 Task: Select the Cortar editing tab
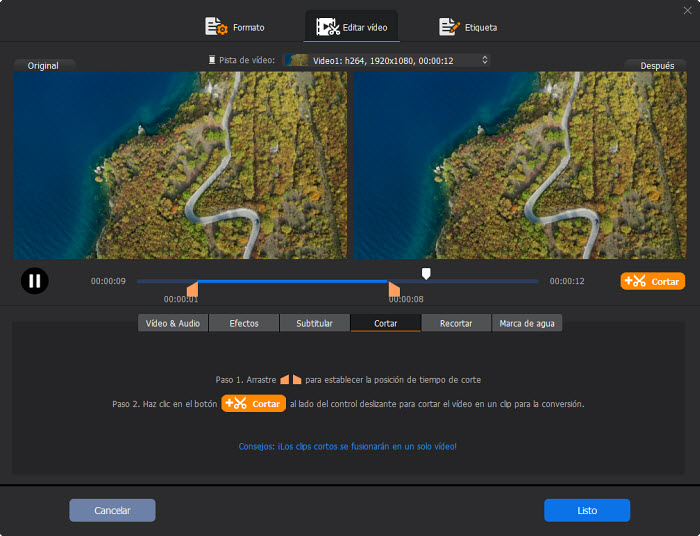coord(385,323)
